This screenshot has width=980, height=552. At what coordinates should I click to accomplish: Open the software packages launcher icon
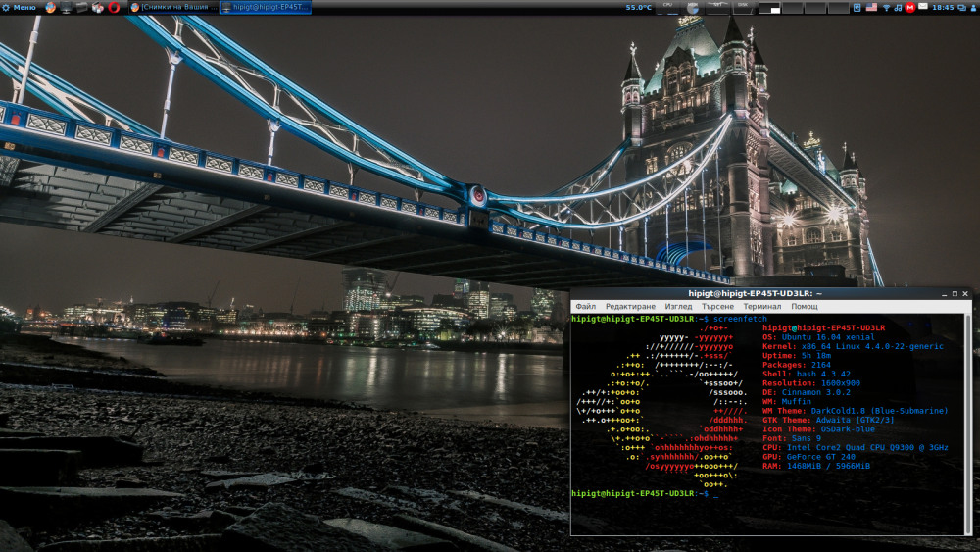(x=98, y=8)
